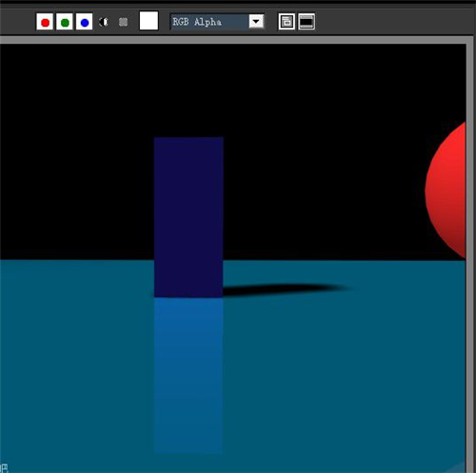476x473 pixels.
Task: Toggle the UI overlay button
Action: pyautogui.click(x=287, y=22)
